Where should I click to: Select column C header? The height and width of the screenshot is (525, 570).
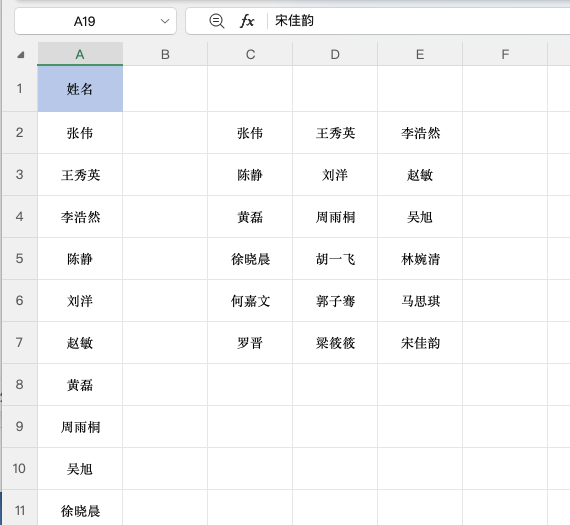250,54
